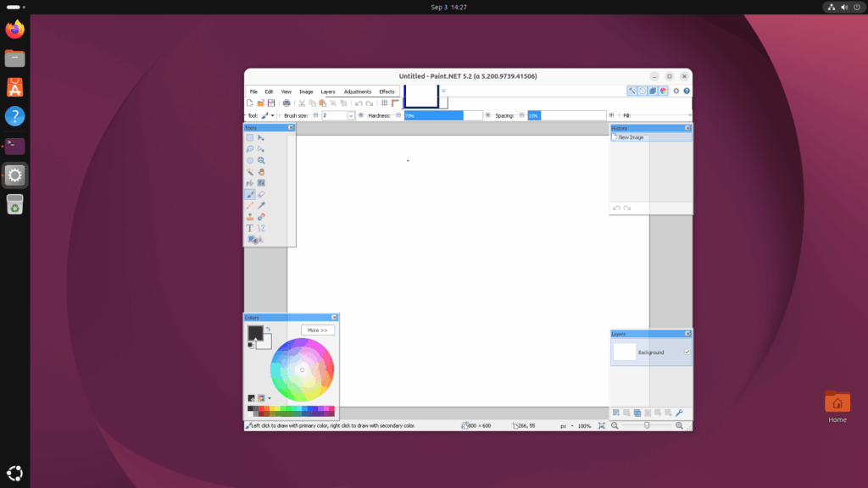This screenshot has width=868, height=488.
Task: Select New Image history entry
Action: (x=651, y=137)
